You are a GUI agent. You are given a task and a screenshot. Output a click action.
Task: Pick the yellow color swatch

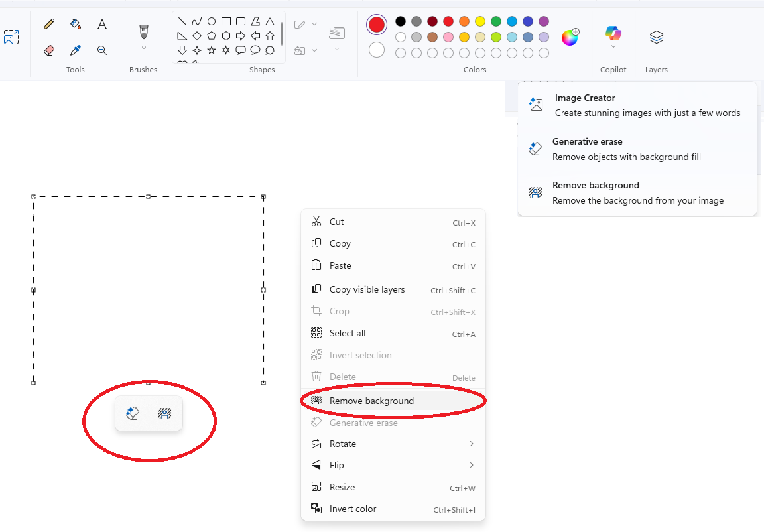click(x=480, y=21)
